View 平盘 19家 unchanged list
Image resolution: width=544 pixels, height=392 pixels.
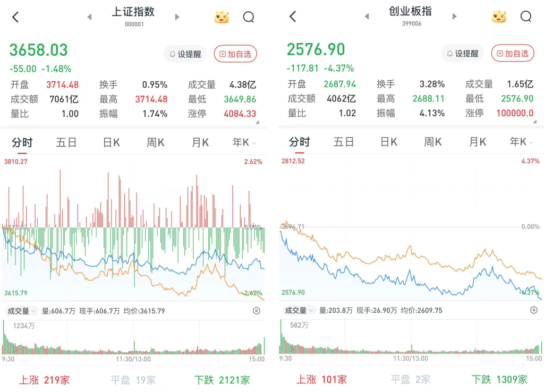click(x=133, y=380)
